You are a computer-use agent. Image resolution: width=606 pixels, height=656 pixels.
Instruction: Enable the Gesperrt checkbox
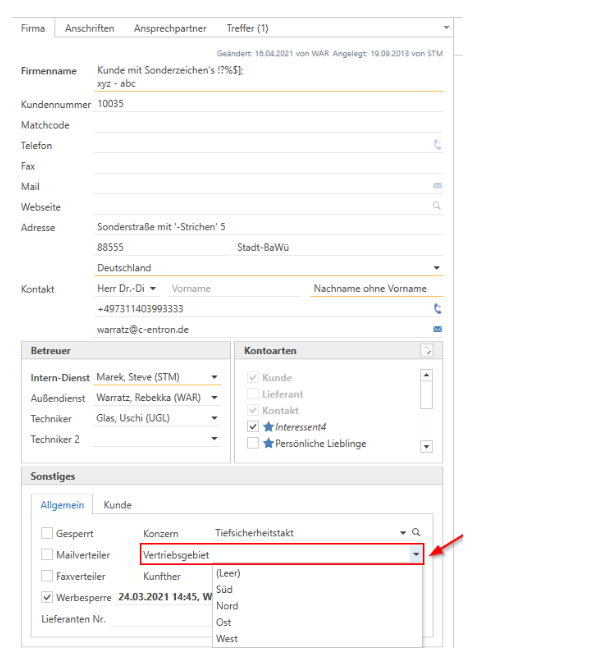click(47, 534)
